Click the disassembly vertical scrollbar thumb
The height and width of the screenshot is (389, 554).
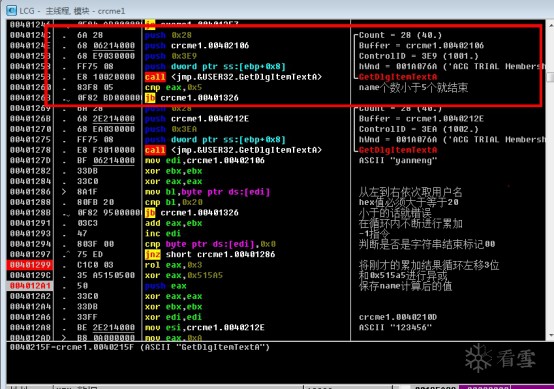tap(550, 77)
